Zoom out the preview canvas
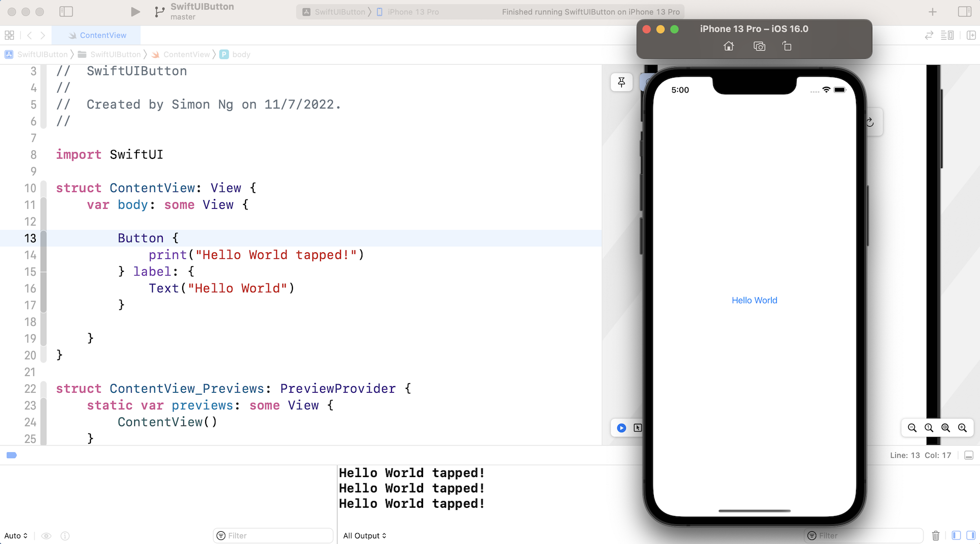 (912, 428)
